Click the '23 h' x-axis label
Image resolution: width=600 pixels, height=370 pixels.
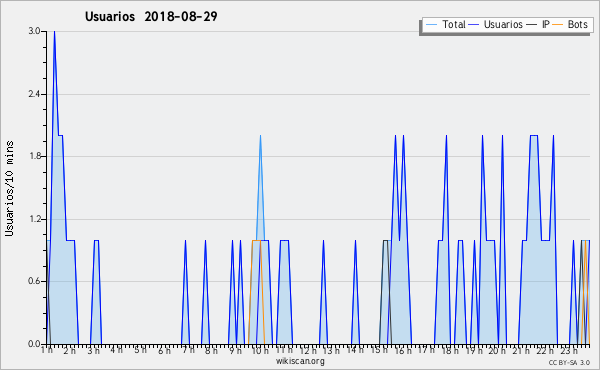click(x=568, y=350)
